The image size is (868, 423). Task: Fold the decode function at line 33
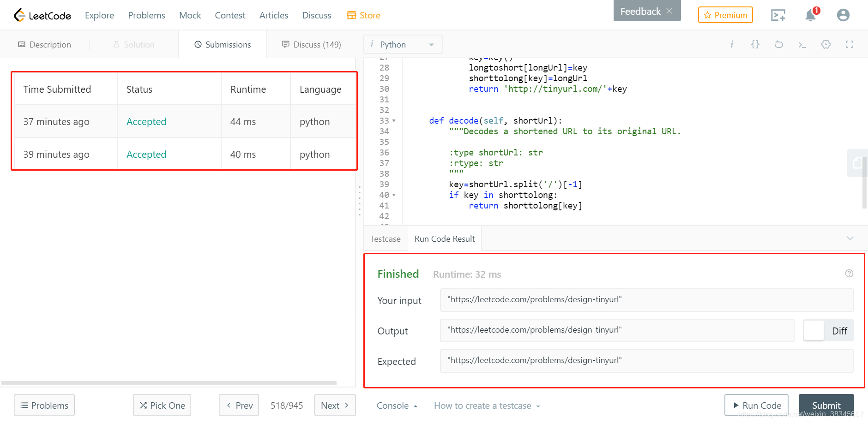pos(394,121)
